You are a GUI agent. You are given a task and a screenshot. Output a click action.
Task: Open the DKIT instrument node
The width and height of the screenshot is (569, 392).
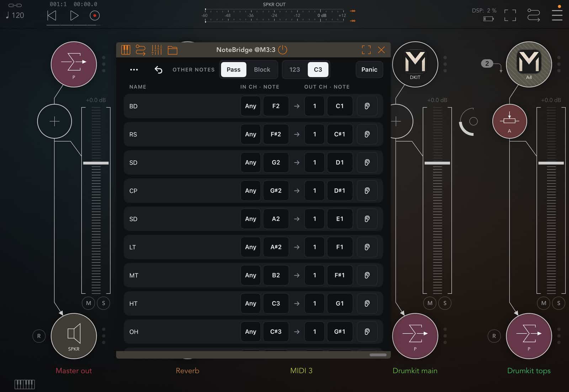pos(415,64)
